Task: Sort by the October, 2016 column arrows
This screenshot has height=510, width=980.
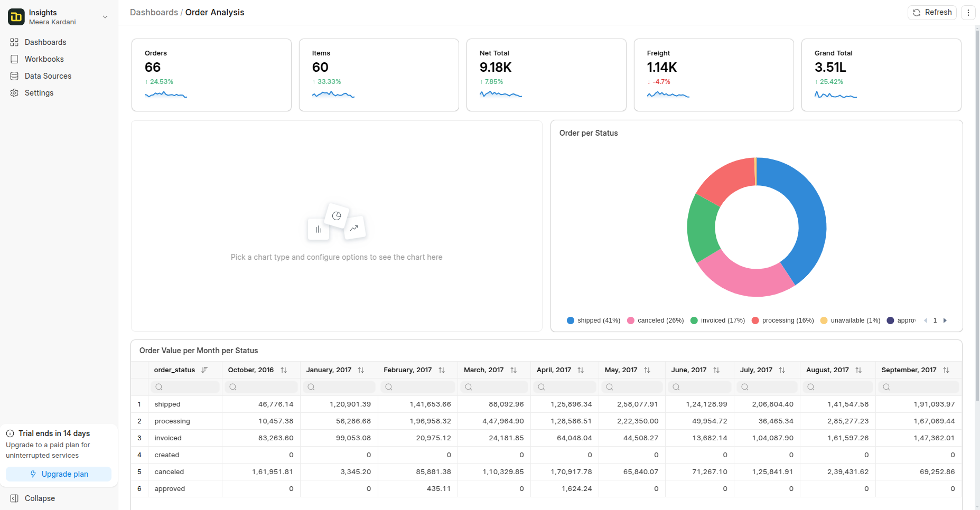Action: click(x=284, y=370)
